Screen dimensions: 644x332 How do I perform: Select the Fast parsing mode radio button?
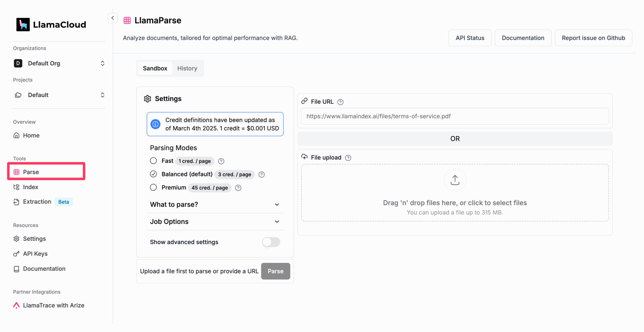coord(153,161)
